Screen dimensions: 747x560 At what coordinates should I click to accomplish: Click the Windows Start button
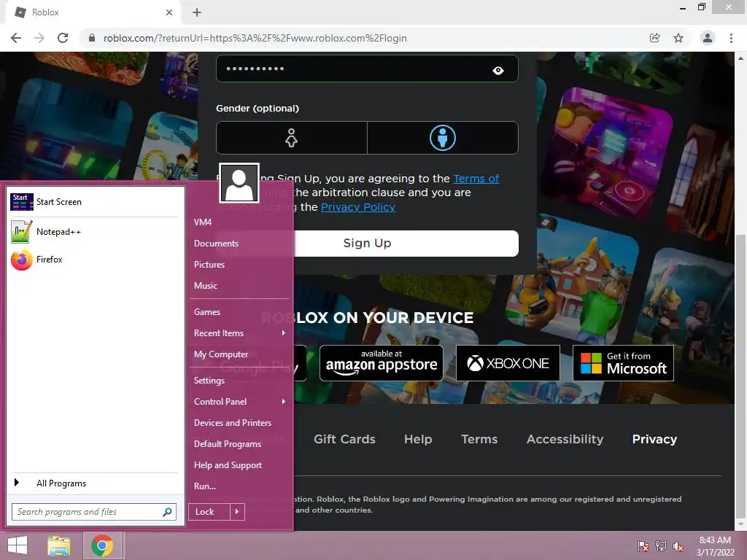(18, 545)
